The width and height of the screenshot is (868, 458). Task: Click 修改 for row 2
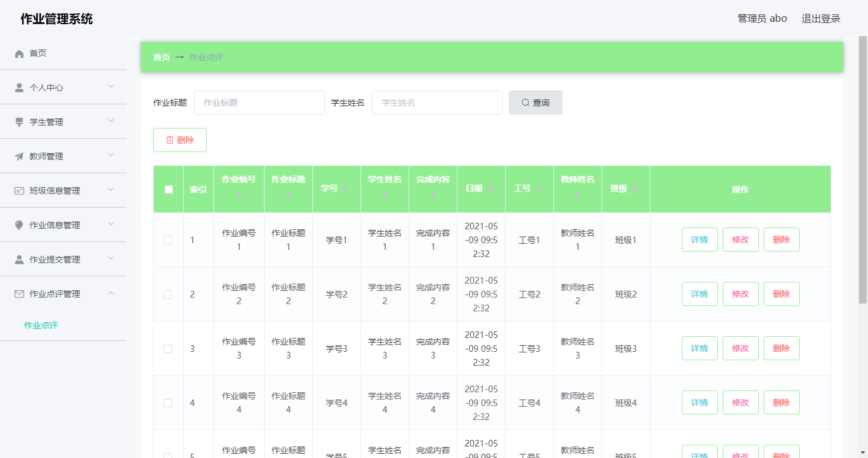pyautogui.click(x=740, y=294)
